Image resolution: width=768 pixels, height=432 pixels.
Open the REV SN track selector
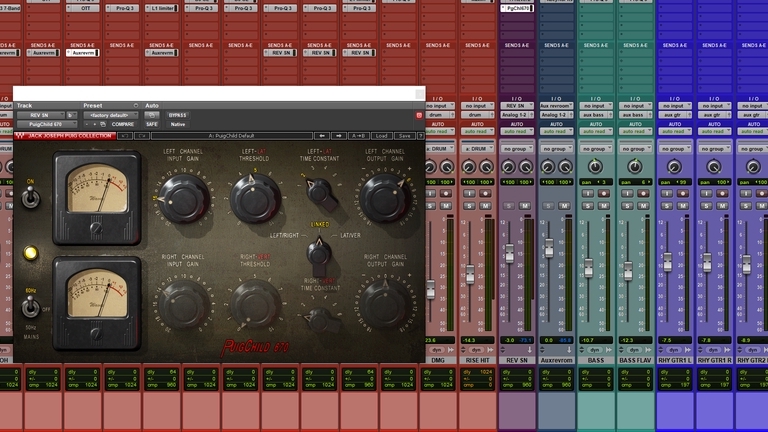click(41, 115)
